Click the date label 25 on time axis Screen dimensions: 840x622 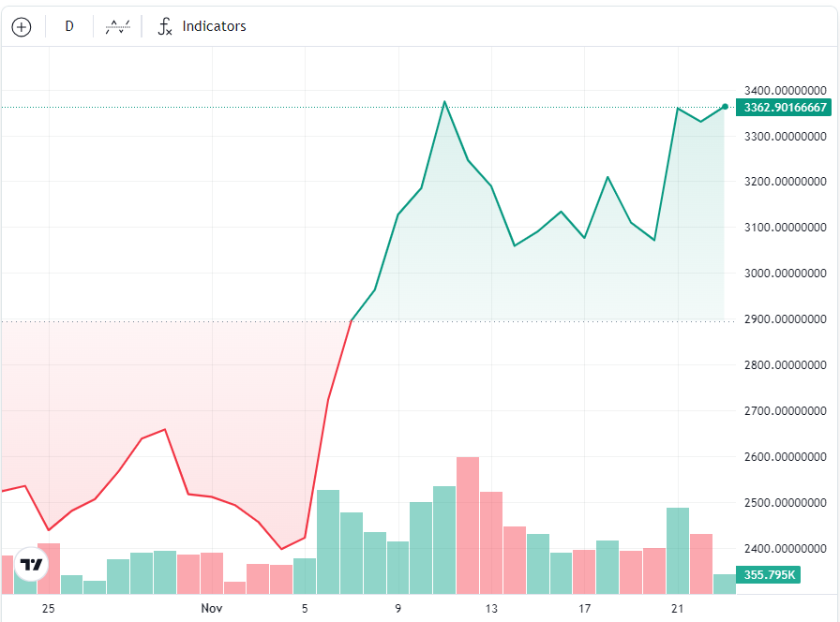(x=49, y=608)
